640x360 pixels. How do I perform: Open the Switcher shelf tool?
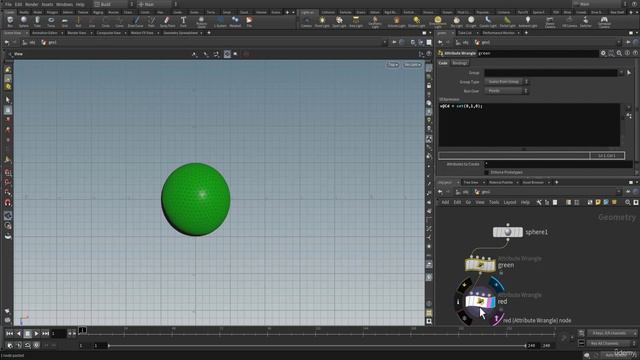(x=586, y=22)
